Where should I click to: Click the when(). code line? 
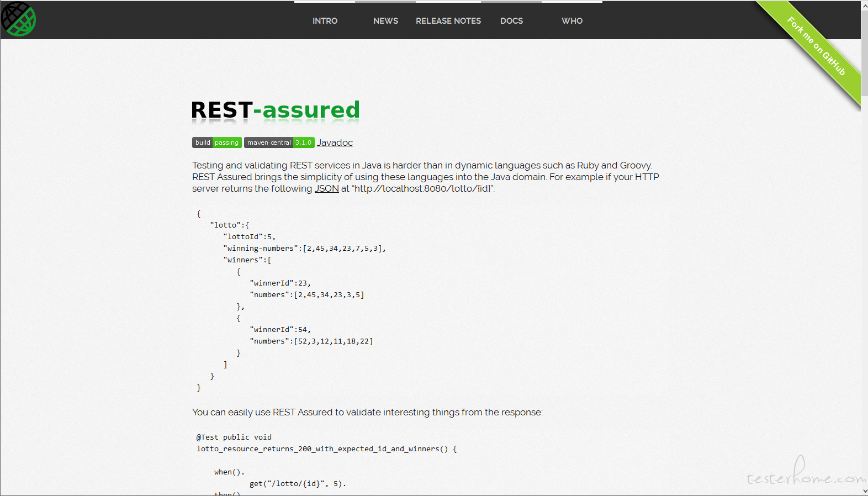click(x=229, y=472)
